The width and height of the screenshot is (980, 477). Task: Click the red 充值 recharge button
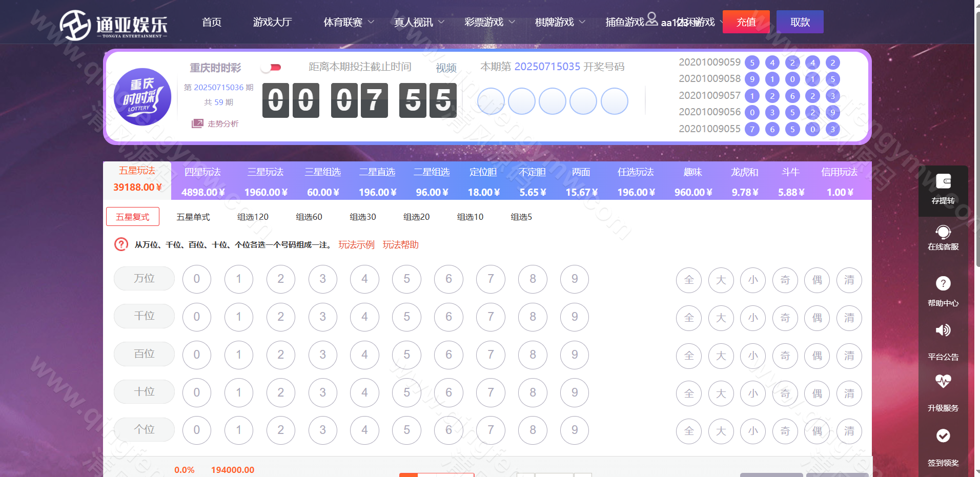pyautogui.click(x=746, y=22)
